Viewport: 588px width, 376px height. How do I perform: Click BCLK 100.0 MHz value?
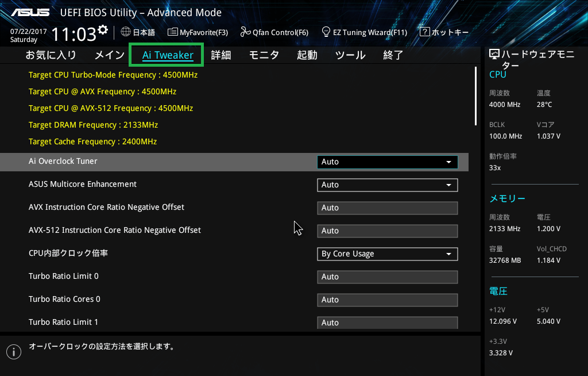point(505,136)
